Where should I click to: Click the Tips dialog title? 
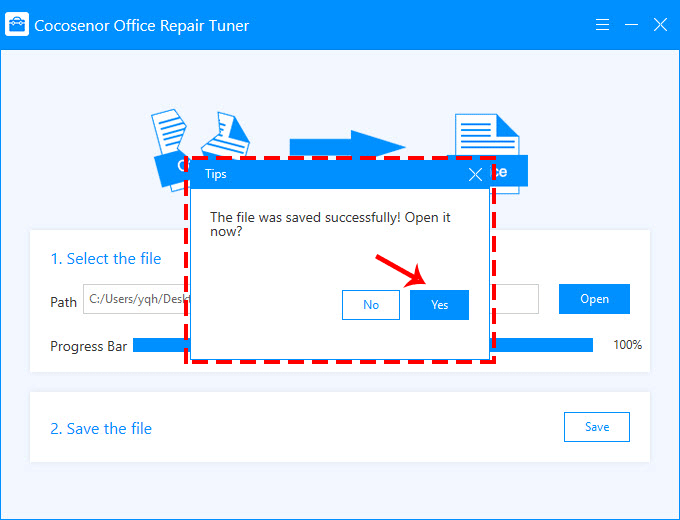(x=216, y=174)
